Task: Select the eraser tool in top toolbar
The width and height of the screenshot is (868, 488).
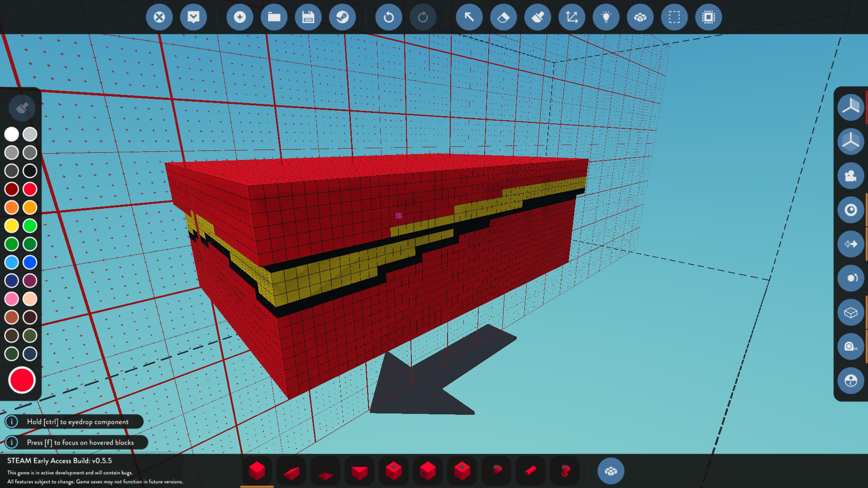Action: (503, 17)
